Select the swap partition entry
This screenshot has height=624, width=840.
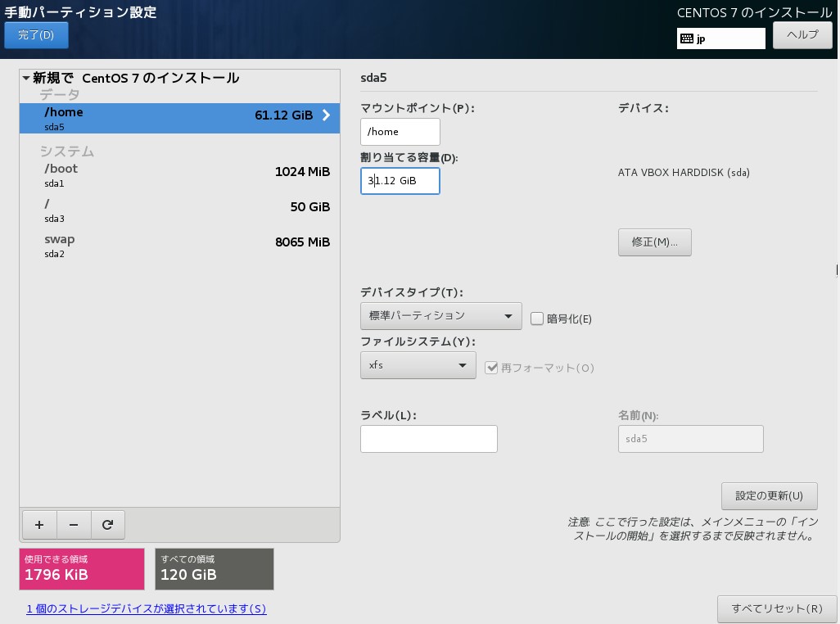pyautogui.click(x=164, y=245)
